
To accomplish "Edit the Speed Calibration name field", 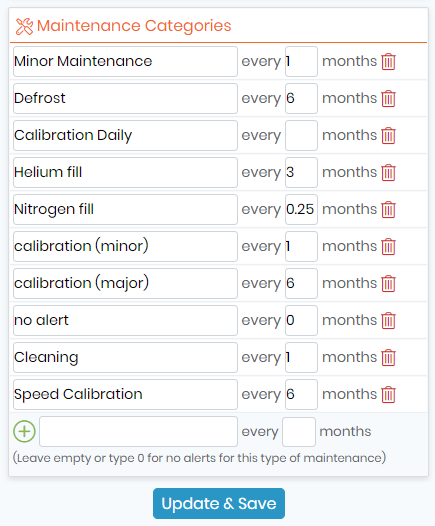I will 125,394.
